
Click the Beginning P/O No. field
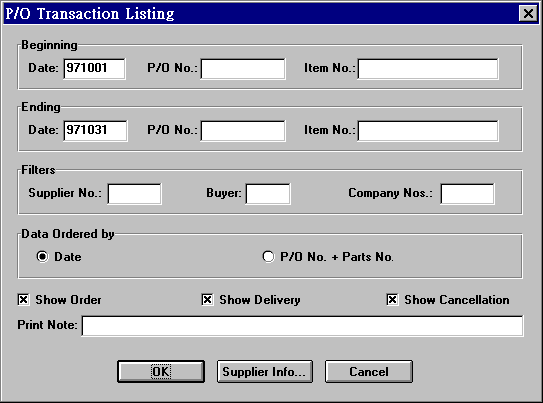coord(243,69)
